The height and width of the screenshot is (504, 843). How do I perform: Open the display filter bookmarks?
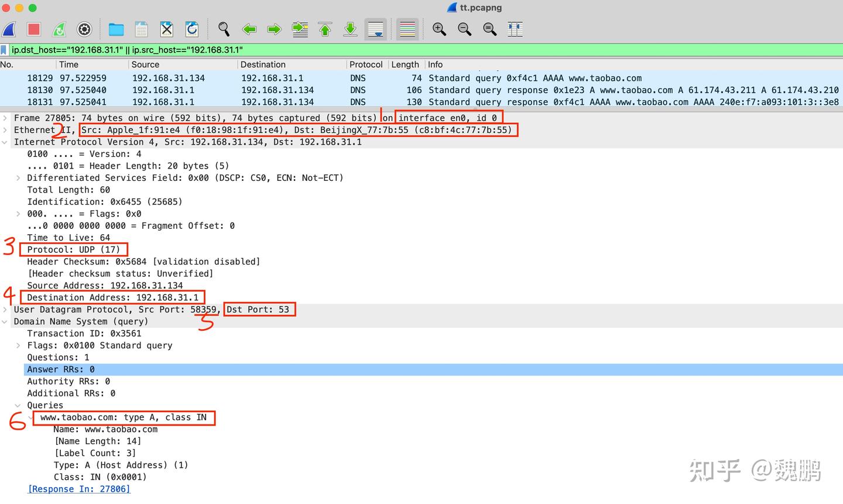coord(5,50)
